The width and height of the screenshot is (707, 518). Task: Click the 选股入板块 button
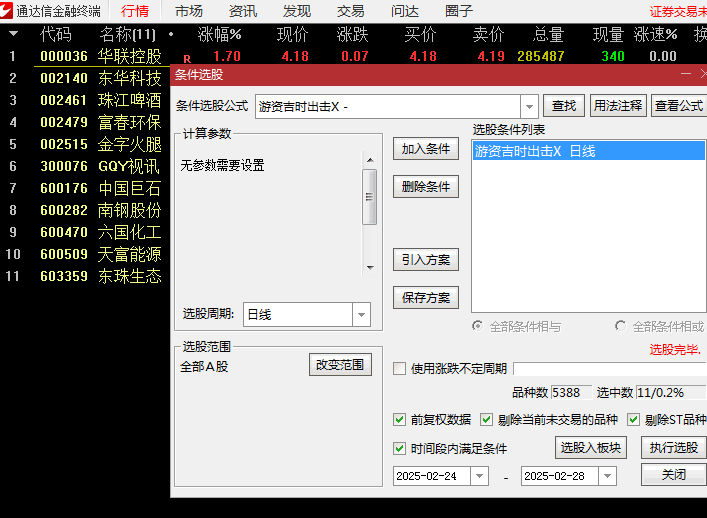(x=591, y=448)
